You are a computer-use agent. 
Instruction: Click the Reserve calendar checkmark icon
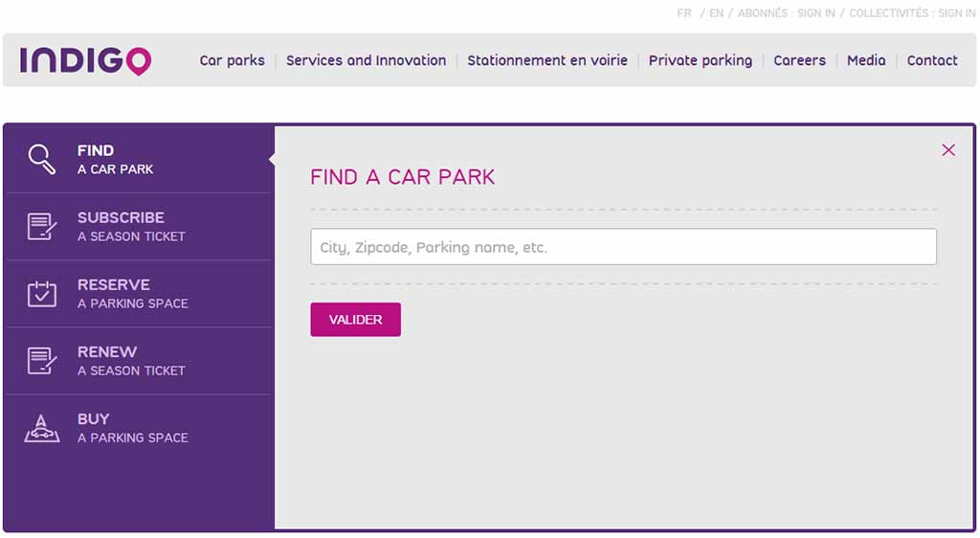tap(42, 293)
